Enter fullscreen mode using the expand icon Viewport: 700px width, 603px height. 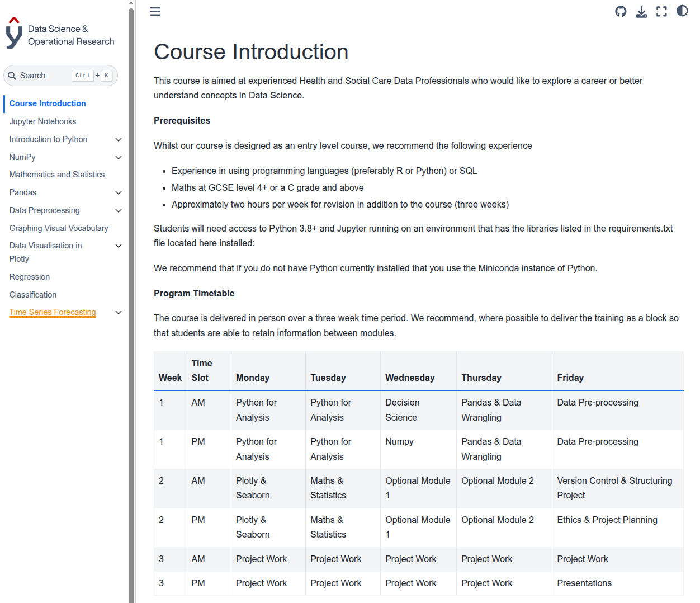pos(661,11)
